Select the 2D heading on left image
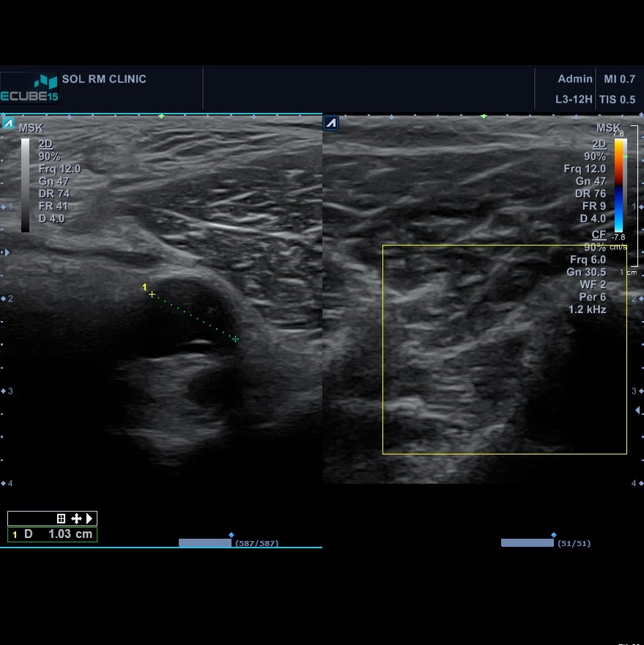The width and height of the screenshot is (644, 645). tap(45, 144)
